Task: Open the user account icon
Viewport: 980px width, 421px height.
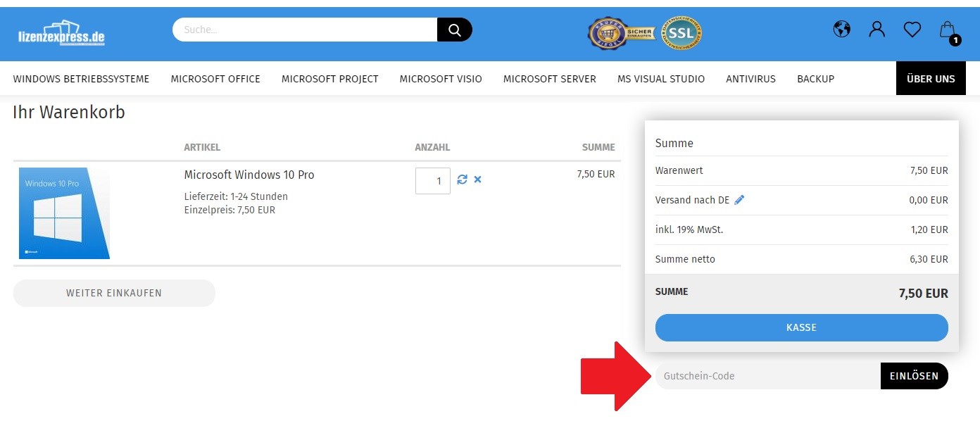Action: pyautogui.click(x=877, y=30)
